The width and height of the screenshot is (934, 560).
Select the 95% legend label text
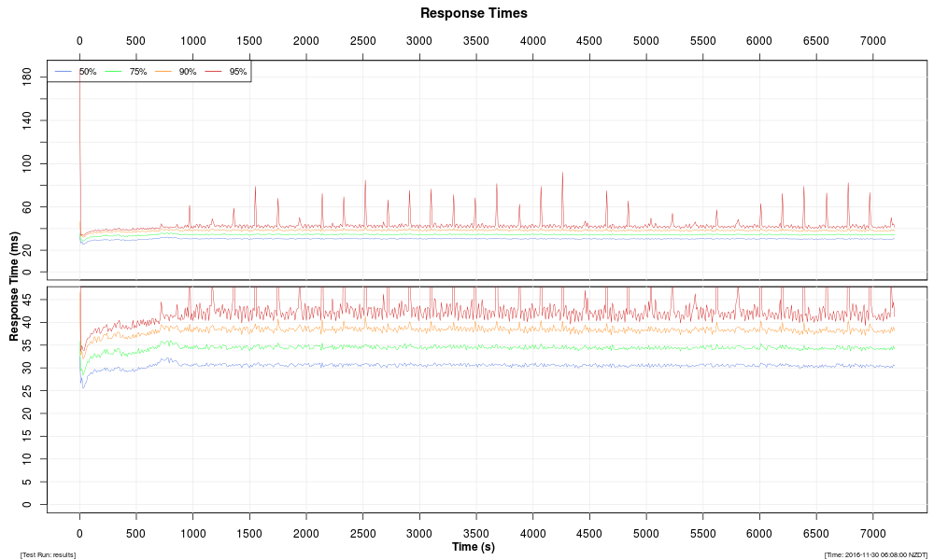[x=237, y=72]
